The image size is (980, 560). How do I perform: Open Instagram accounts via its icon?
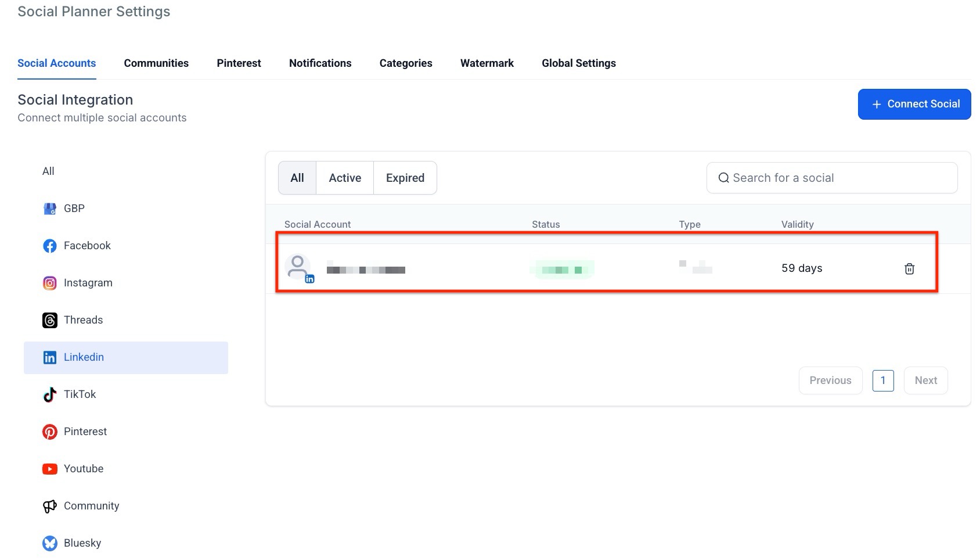[x=50, y=283]
